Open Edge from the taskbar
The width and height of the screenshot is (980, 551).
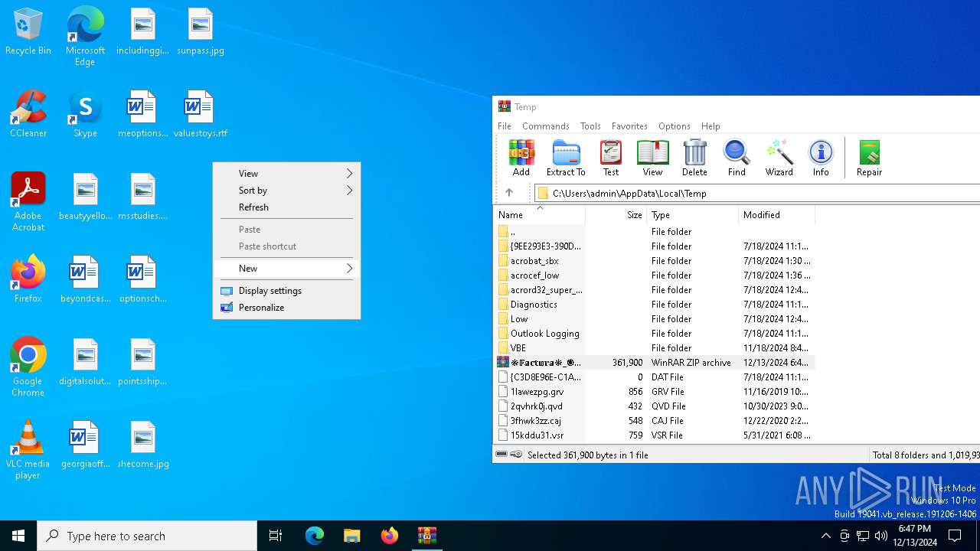coord(315,536)
